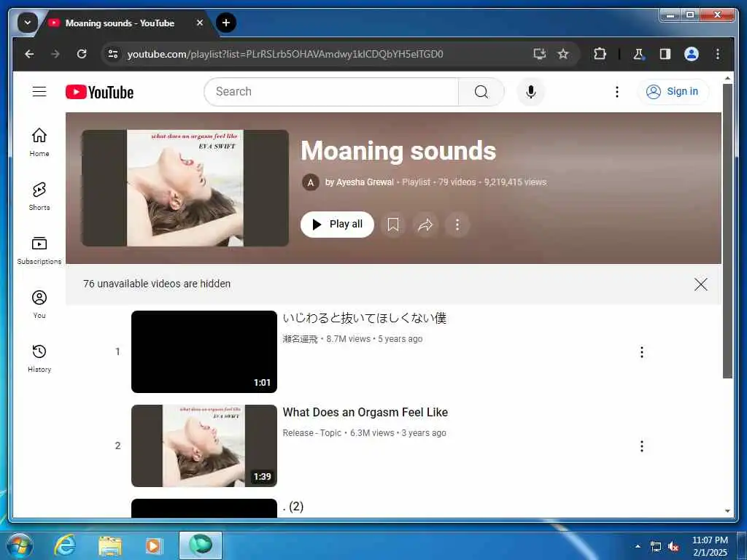Open Windows Explorer folder on taskbar
This screenshot has height=560, width=747.
(x=110, y=546)
